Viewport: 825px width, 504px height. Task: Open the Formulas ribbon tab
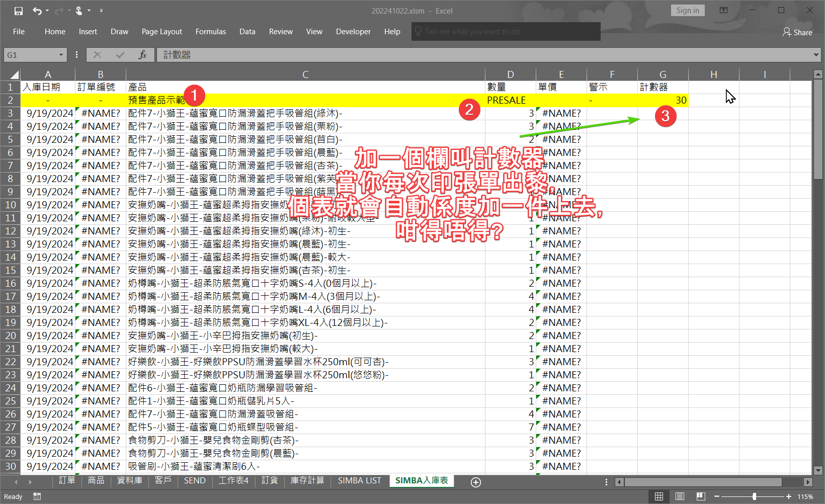tap(210, 32)
